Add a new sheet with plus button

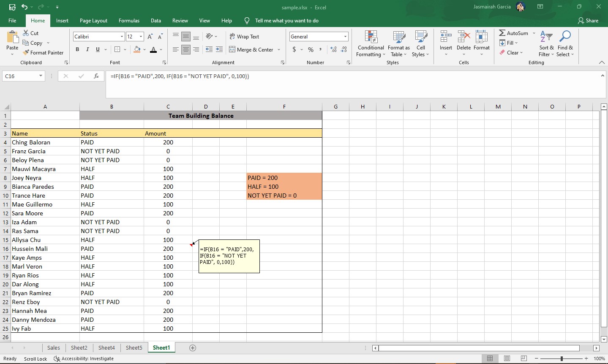pos(193,348)
